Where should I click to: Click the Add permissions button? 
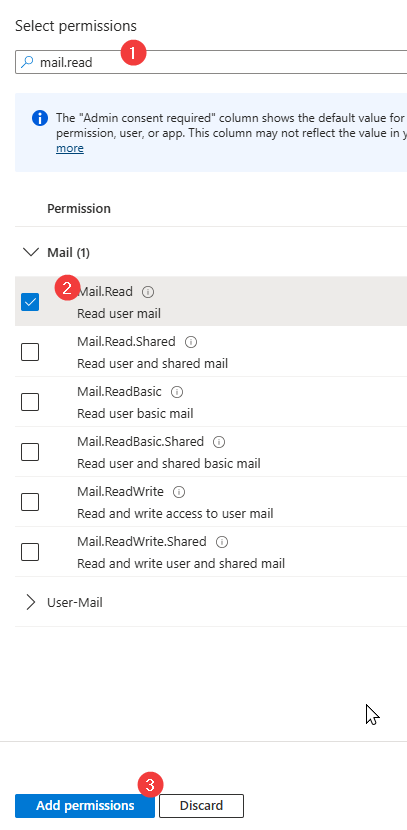85,806
